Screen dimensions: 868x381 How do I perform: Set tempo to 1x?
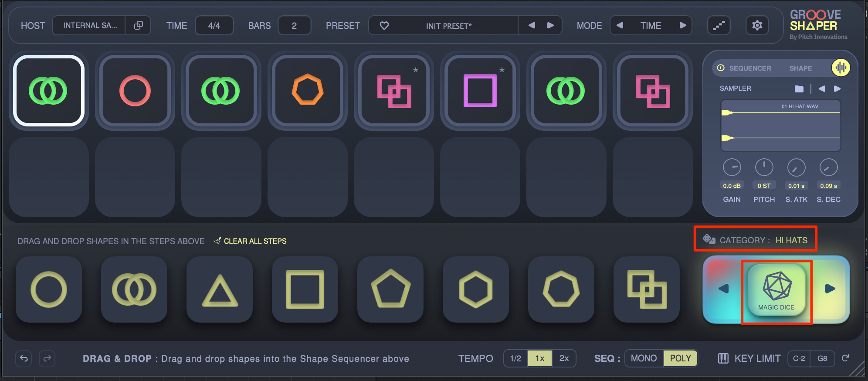tap(540, 358)
